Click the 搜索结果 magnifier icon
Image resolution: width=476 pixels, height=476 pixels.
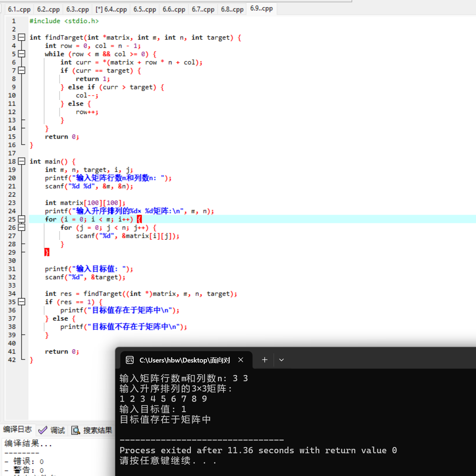pos(76,430)
